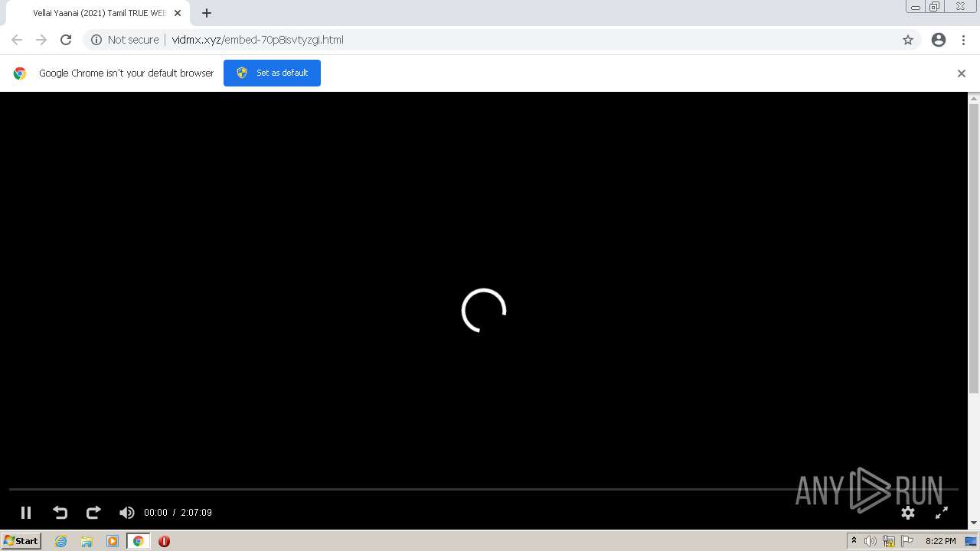Launch Windows Media Player from taskbar
Image resolution: width=980 pixels, height=551 pixels.
pos(113,541)
